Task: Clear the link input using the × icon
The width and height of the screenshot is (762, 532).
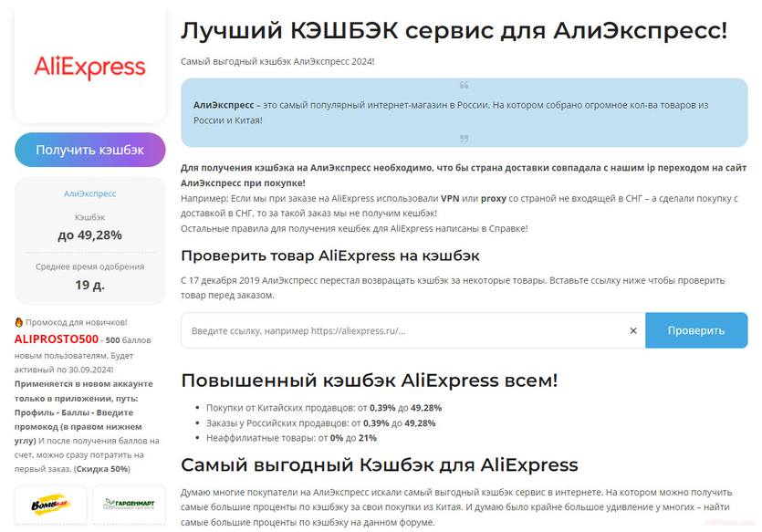Action: (x=633, y=330)
